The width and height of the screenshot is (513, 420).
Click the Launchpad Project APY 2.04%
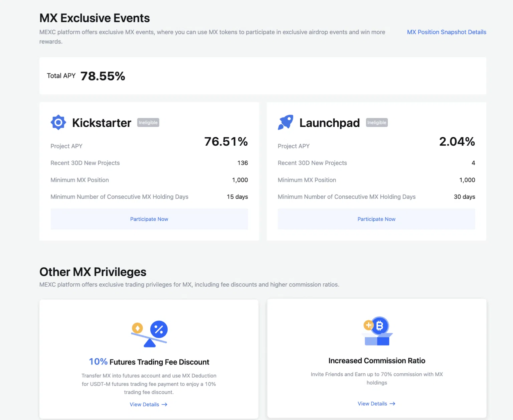point(457,142)
